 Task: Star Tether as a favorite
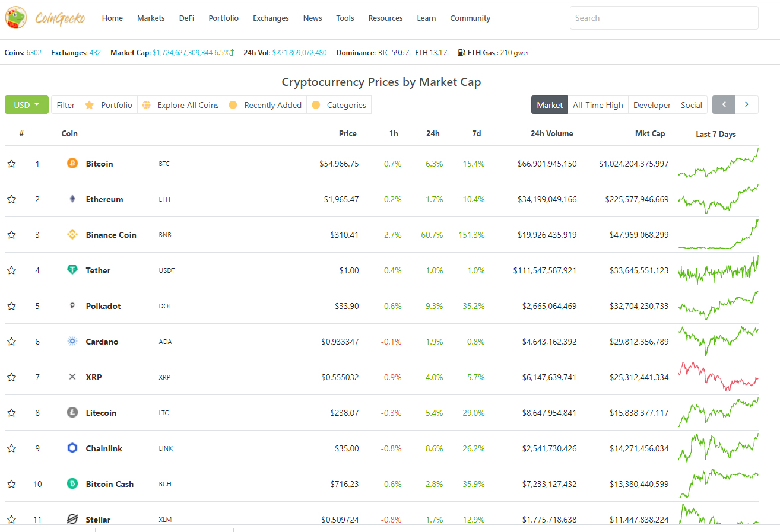pos(11,270)
